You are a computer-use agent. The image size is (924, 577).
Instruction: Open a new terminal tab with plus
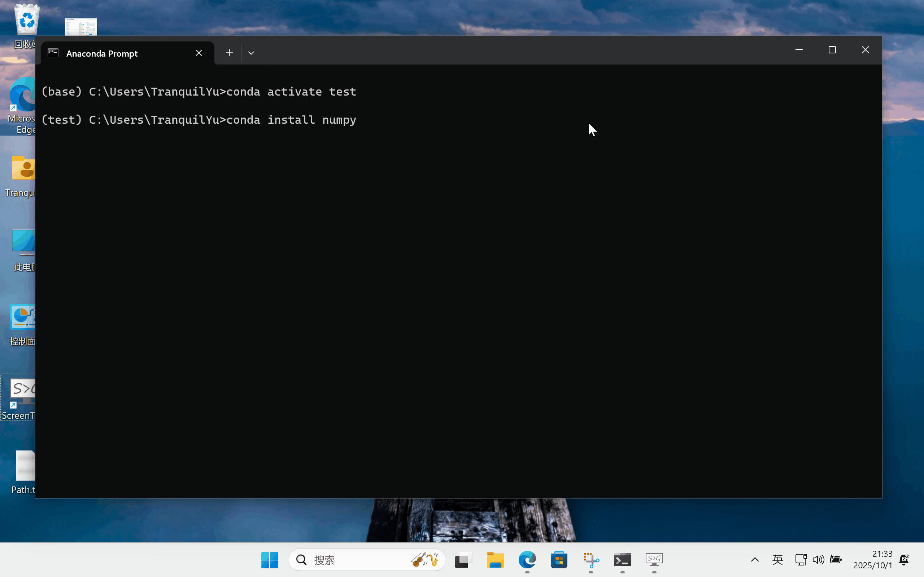pyautogui.click(x=229, y=53)
